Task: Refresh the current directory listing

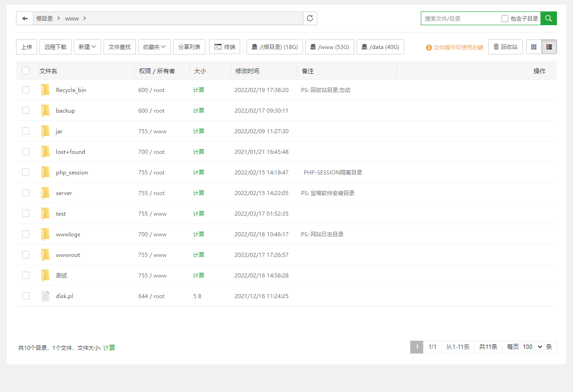Action: point(310,18)
